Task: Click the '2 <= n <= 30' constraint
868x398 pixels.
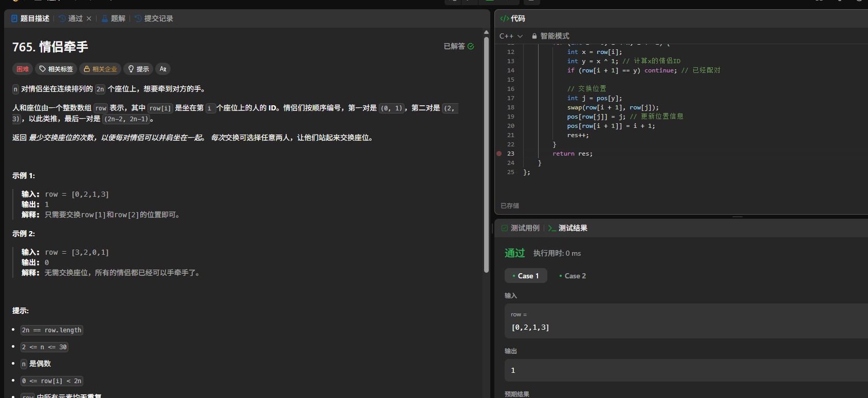Action: [44, 347]
